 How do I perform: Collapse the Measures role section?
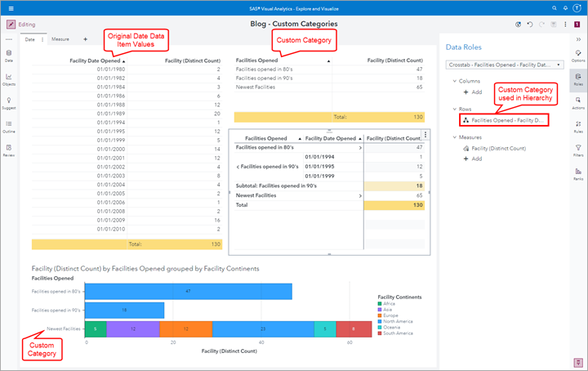pos(455,137)
